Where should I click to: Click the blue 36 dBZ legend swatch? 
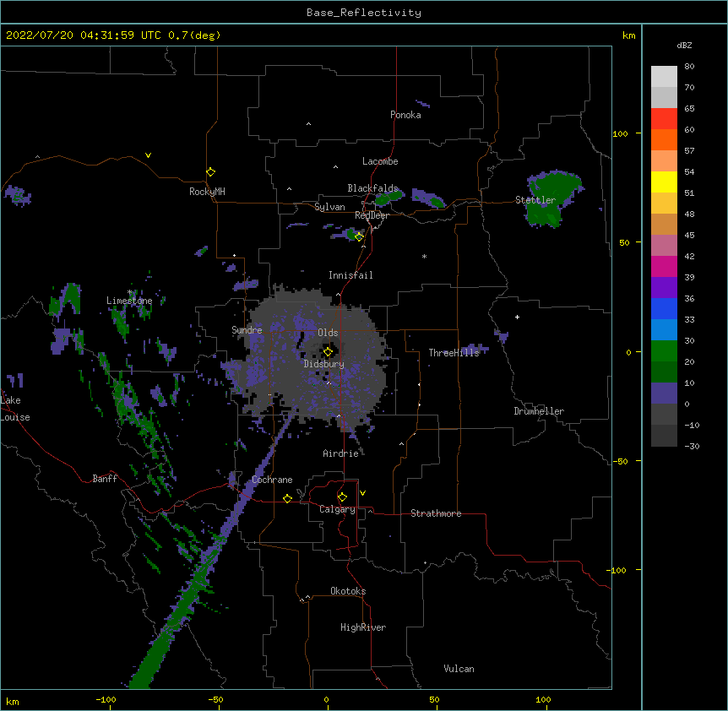pyautogui.click(x=664, y=308)
